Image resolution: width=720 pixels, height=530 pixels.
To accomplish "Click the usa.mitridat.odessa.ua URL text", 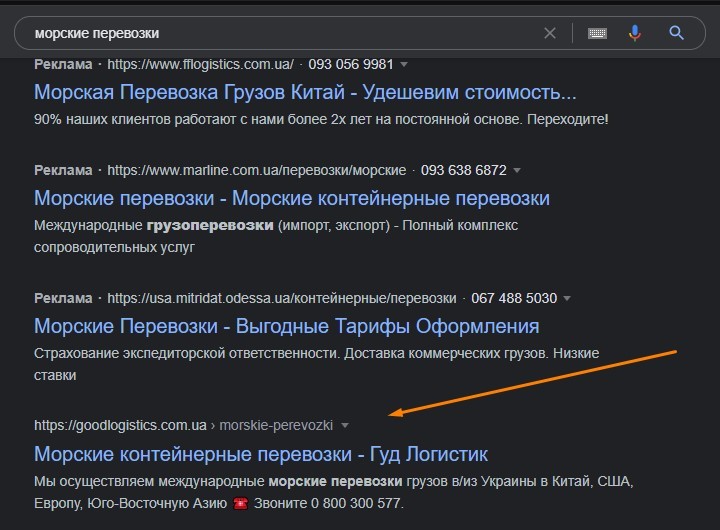I will [x=282, y=299].
